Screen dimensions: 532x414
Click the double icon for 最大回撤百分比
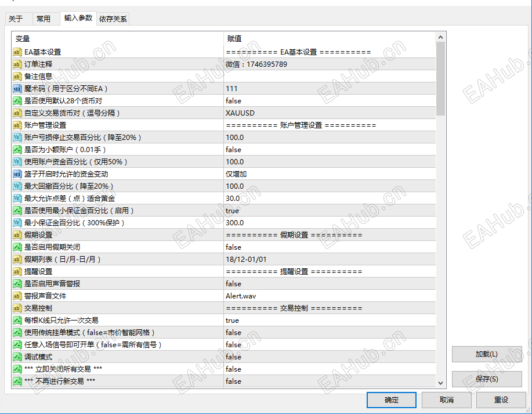click(17, 186)
